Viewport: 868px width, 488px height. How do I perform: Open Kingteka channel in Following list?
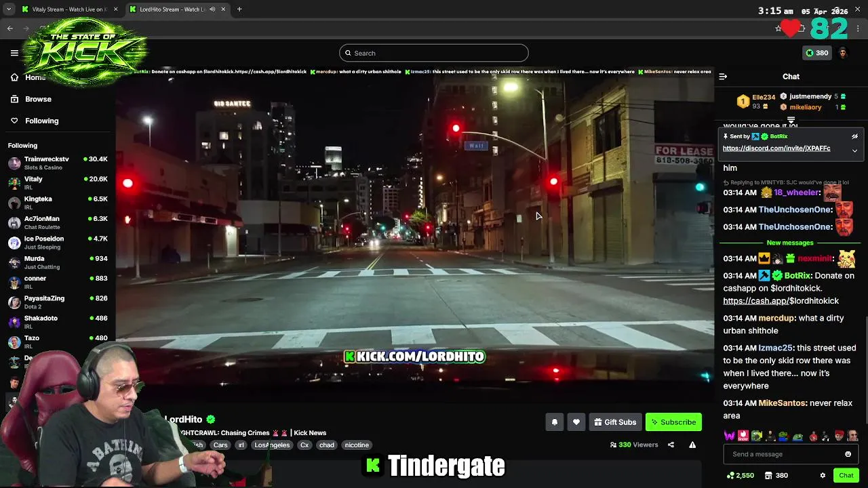click(58, 203)
